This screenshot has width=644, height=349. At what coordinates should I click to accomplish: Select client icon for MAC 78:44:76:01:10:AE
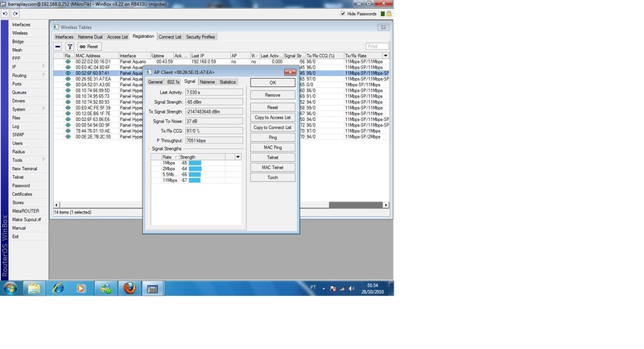(x=68, y=131)
